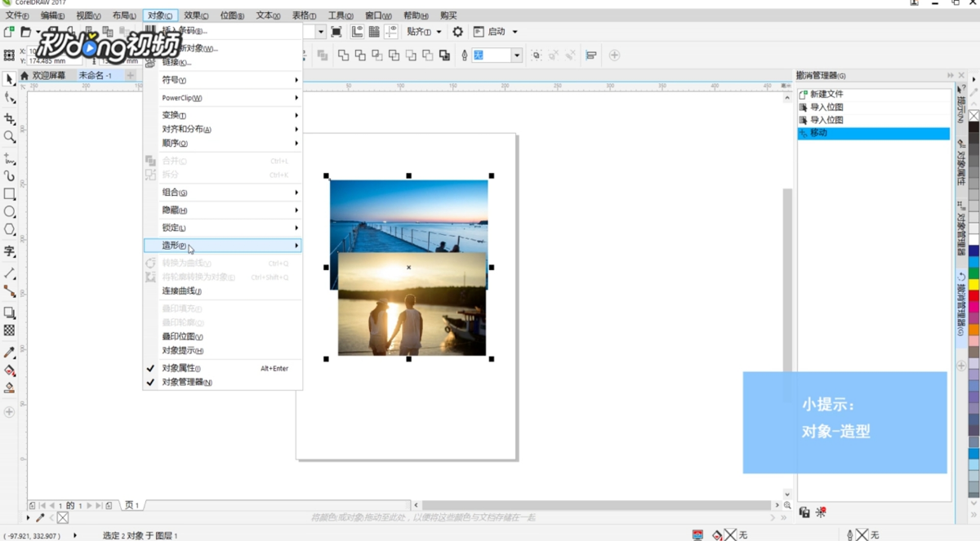The height and width of the screenshot is (541, 980).
Task: Toggle the show rulers icon
Action: point(358,32)
